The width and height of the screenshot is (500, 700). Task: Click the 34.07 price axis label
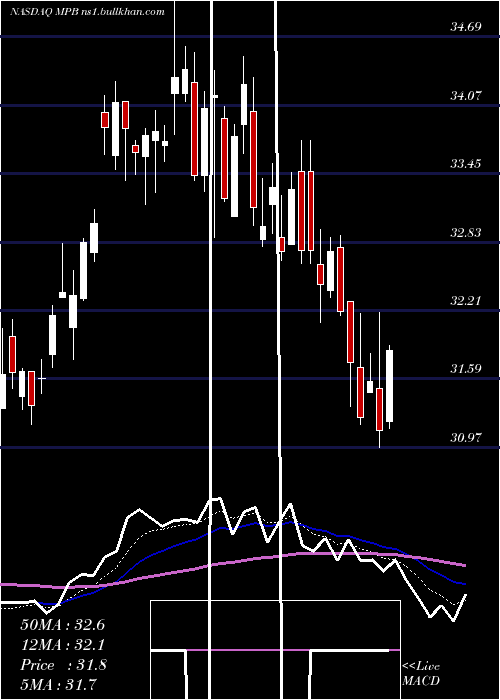pyautogui.click(x=466, y=96)
